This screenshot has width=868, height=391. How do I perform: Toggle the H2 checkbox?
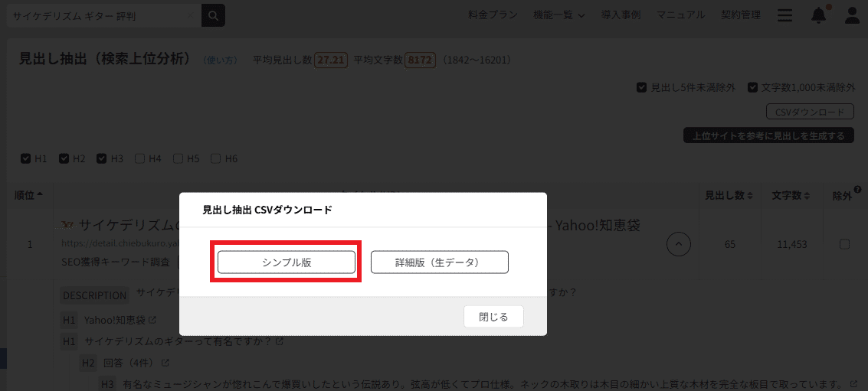tap(64, 158)
